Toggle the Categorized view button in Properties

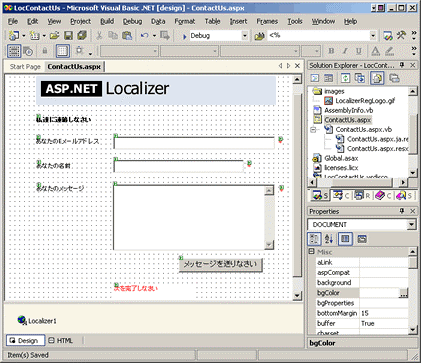(314, 239)
